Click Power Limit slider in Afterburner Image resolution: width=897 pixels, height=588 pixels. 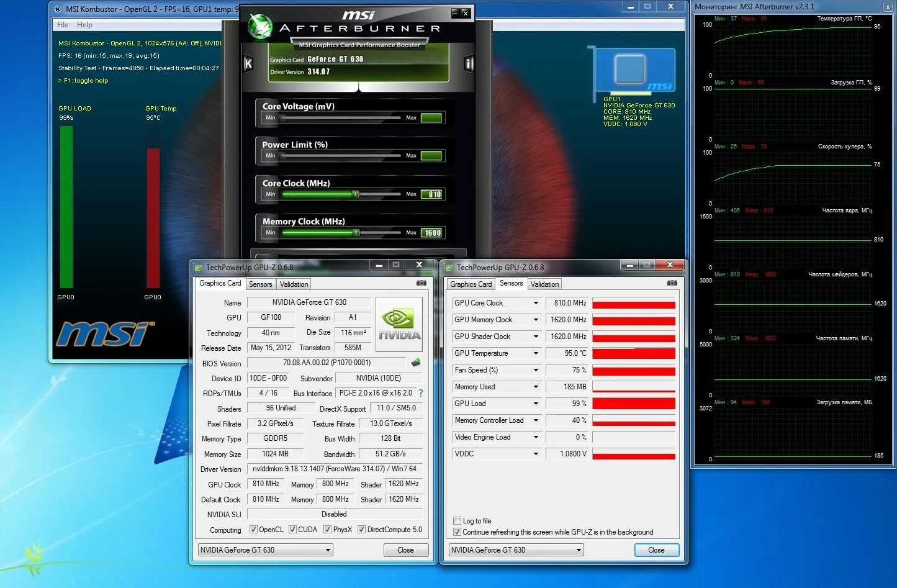pos(341,156)
